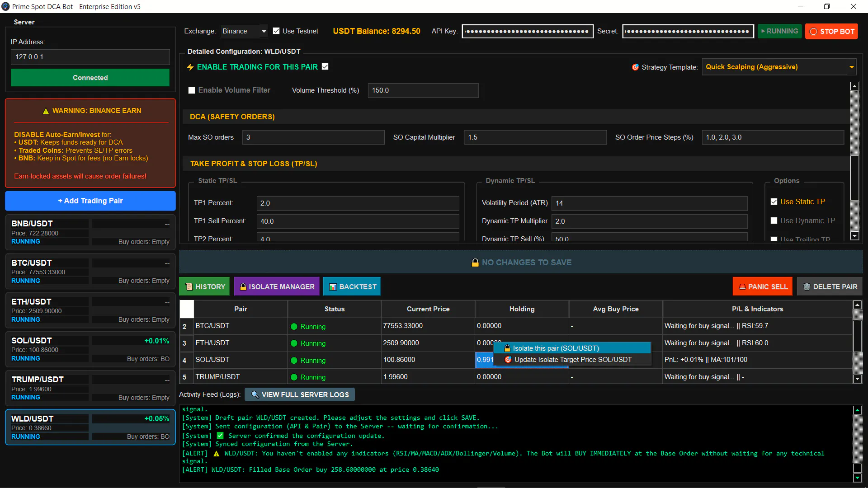This screenshot has width=868, height=488.
Task: Click the select-all box in table header
Action: click(187, 309)
